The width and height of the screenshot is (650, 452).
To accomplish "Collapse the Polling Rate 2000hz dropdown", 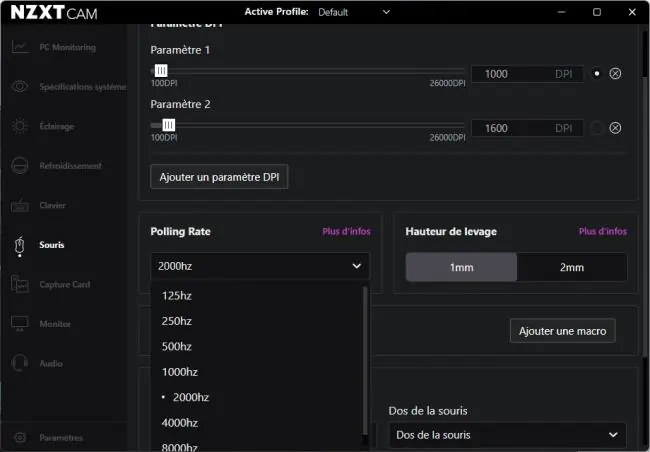I will pos(260,266).
